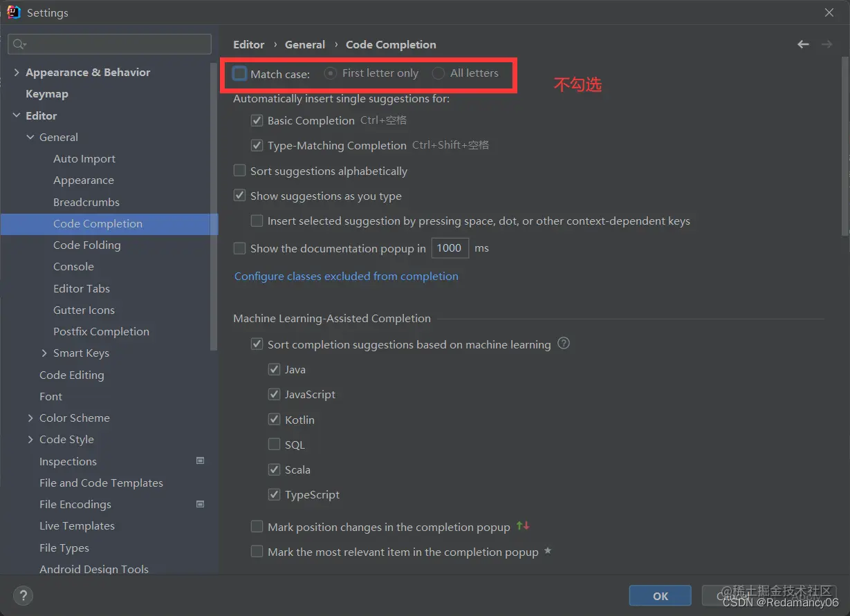Viewport: 850px width, 616px height.
Task: Expand the Smart Keys node
Action: click(44, 353)
